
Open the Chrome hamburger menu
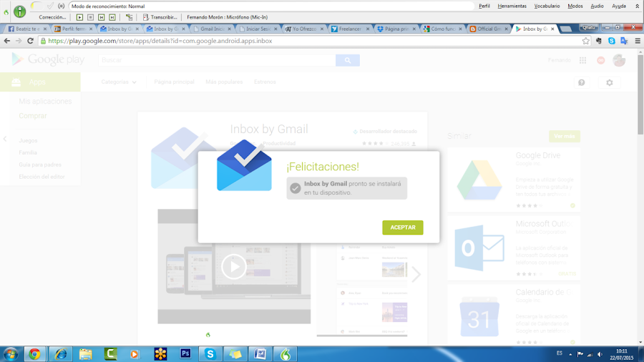(638, 41)
